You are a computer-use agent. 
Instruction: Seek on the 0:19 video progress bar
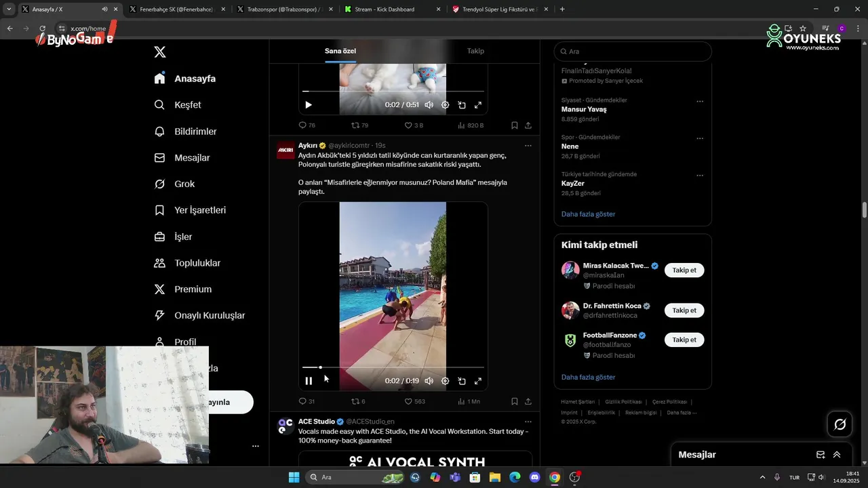(x=393, y=367)
